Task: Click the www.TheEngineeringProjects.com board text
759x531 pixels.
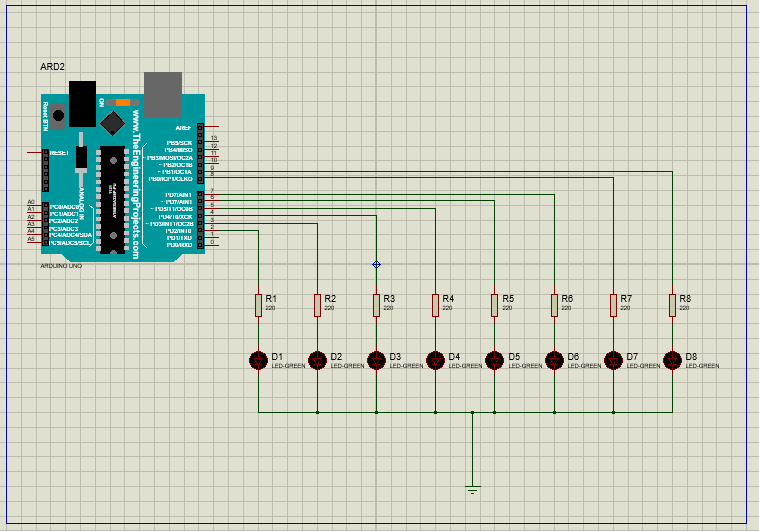Action: coord(136,184)
